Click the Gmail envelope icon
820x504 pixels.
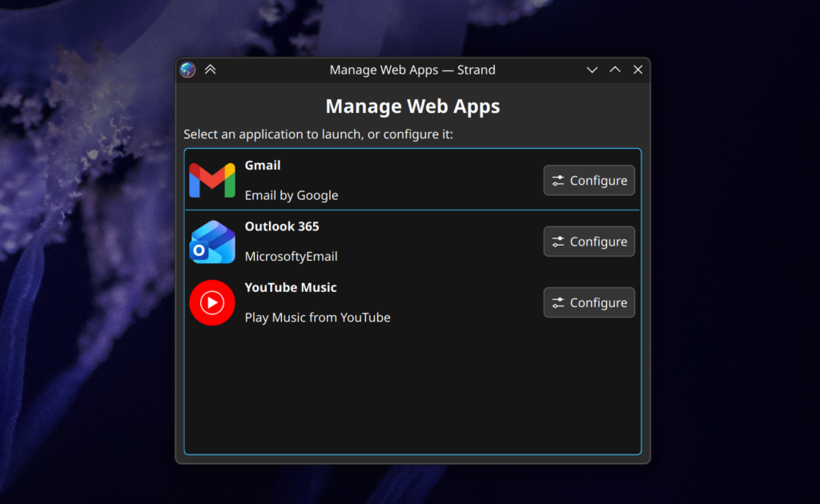click(x=212, y=180)
